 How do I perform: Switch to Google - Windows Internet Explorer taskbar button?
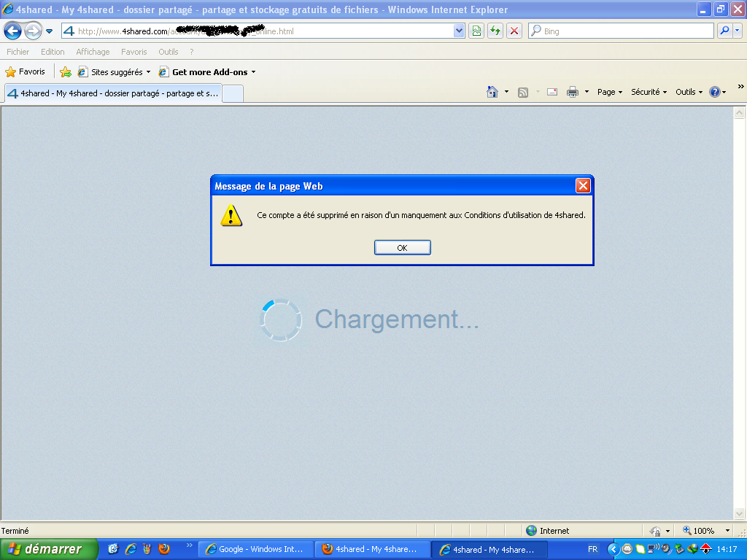coord(255,550)
